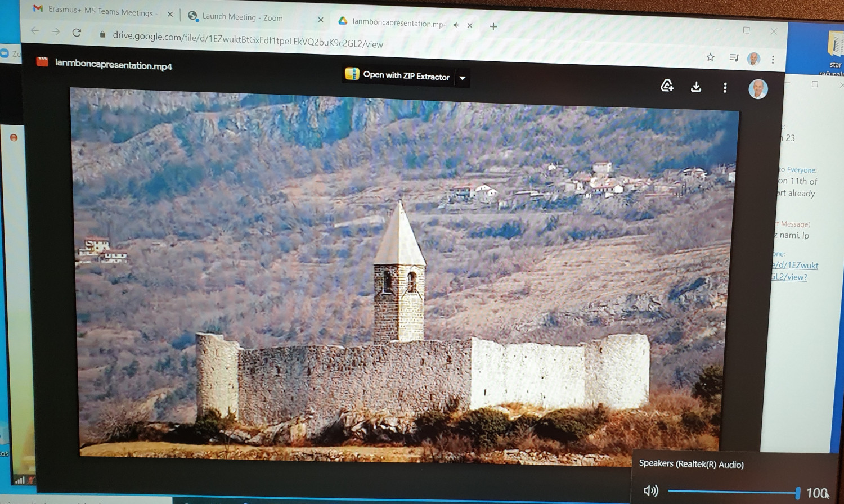Mute the Speakers volume icon
This screenshot has height=504, width=844.
(x=651, y=491)
